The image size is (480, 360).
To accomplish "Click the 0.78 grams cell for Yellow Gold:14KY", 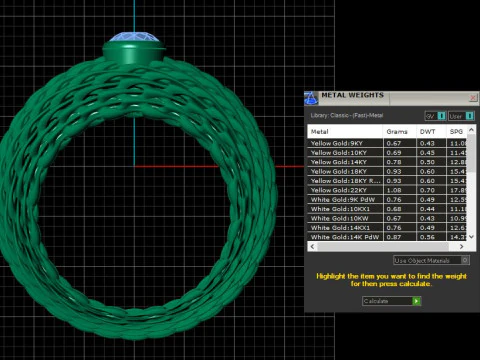I will (399, 162).
